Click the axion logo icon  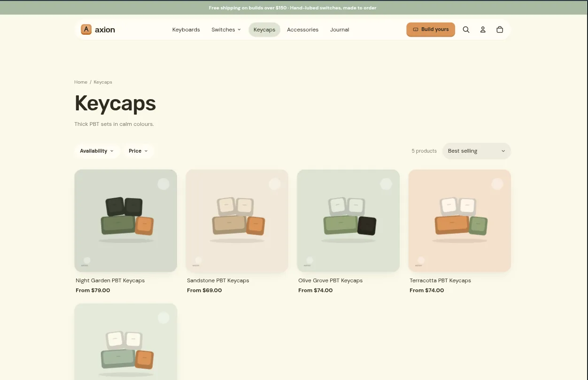click(86, 30)
